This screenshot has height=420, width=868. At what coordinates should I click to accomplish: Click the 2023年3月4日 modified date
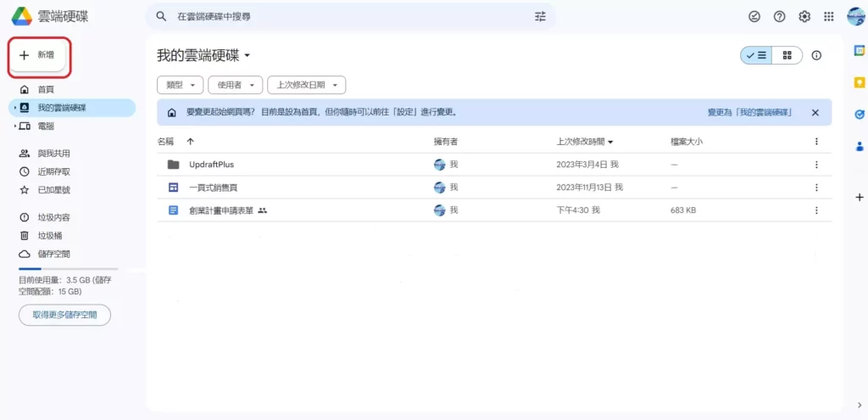pos(587,165)
